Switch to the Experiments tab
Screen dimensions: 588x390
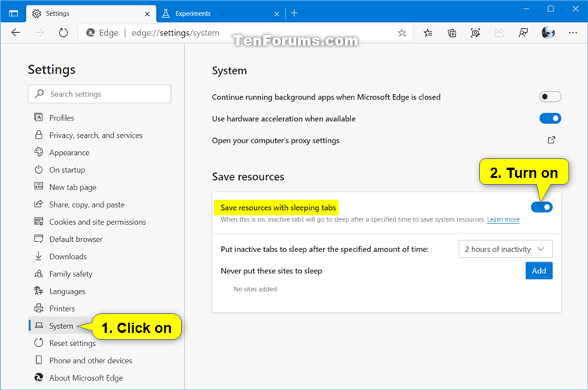[x=221, y=14]
